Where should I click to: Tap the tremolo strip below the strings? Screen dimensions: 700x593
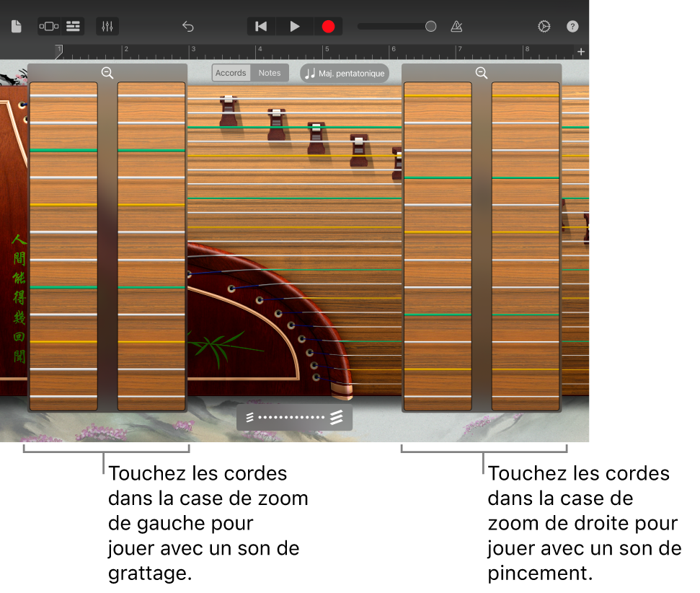294,416
